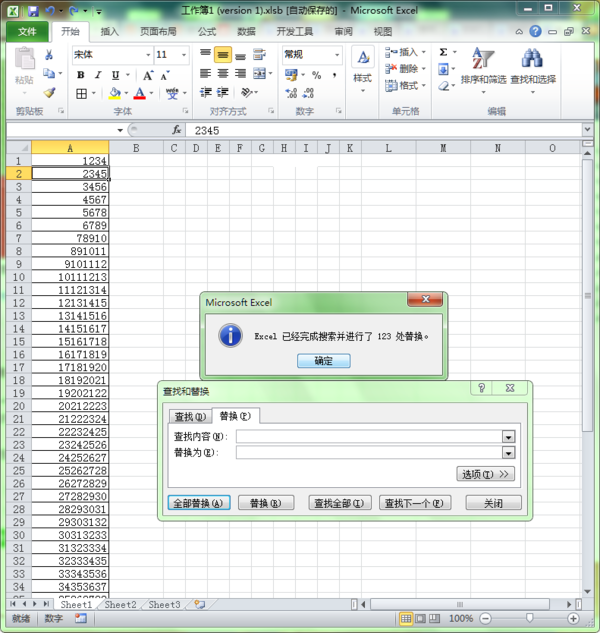
Task: Expand the Delete (删除) cells dropdown
Action: pyautogui.click(x=424, y=69)
